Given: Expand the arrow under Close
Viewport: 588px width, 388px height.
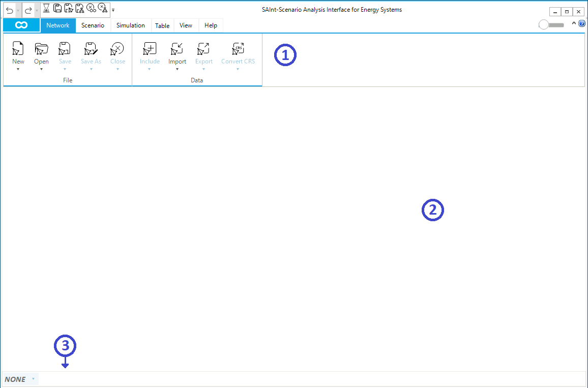Looking at the screenshot, I should (x=117, y=69).
